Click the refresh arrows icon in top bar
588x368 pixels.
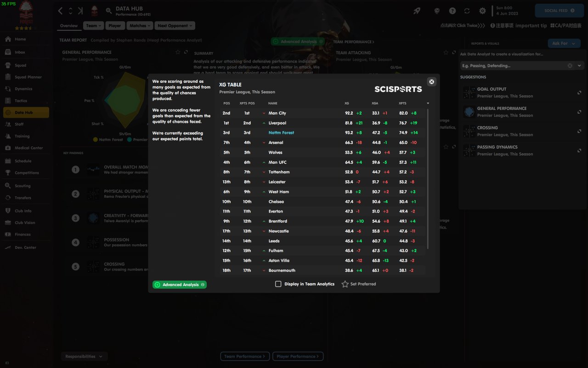(x=467, y=11)
